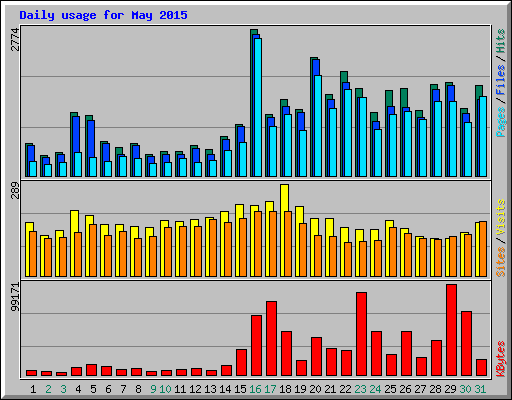The width and height of the screenshot is (512, 400).
Task: Click day label 18 on the x-axis
Action: point(285,389)
